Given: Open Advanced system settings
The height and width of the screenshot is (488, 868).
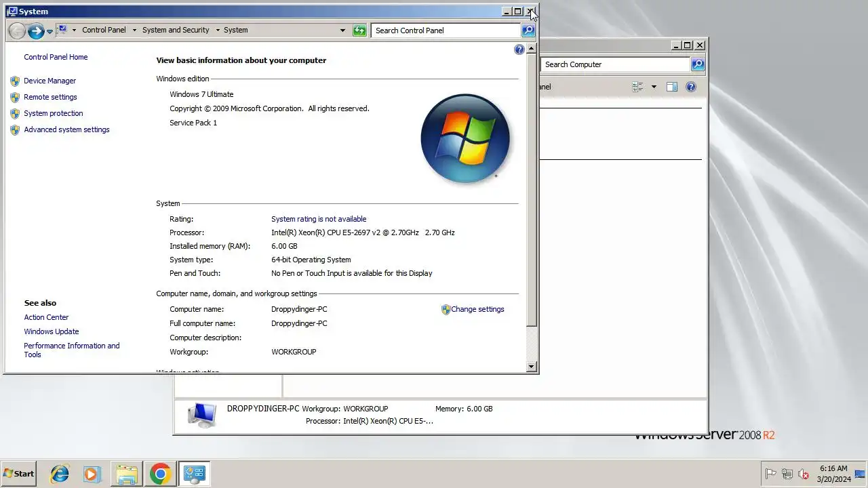Looking at the screenshot, I should pos(66,129).
